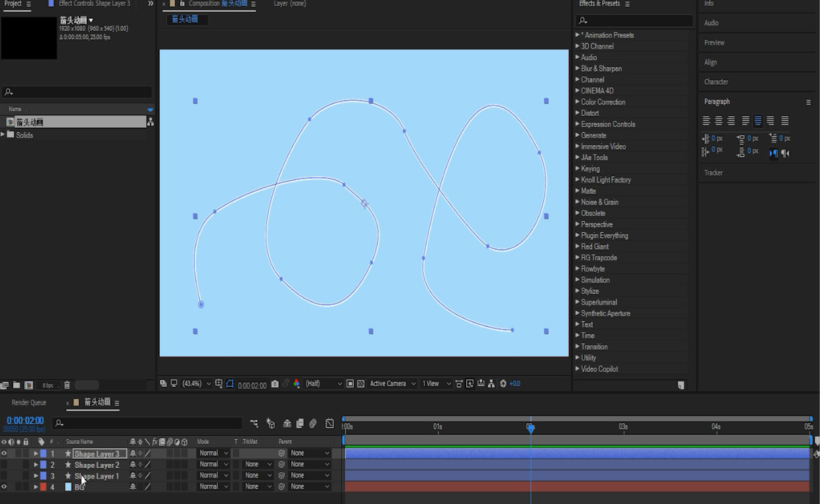This screenshot has width=820, height=504.
Task: Click the blue label color of Shape Layer 1
Action: tap(44, 476)
